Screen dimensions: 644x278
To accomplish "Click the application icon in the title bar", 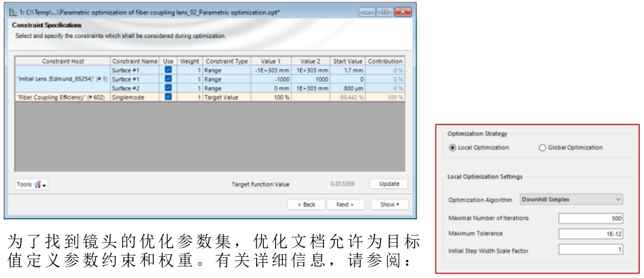I will [15, 12].
